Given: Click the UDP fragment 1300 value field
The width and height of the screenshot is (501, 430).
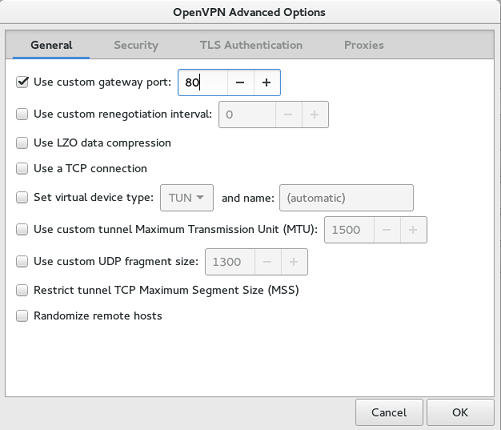Looking at the screenshot, I should coord(230,262).
